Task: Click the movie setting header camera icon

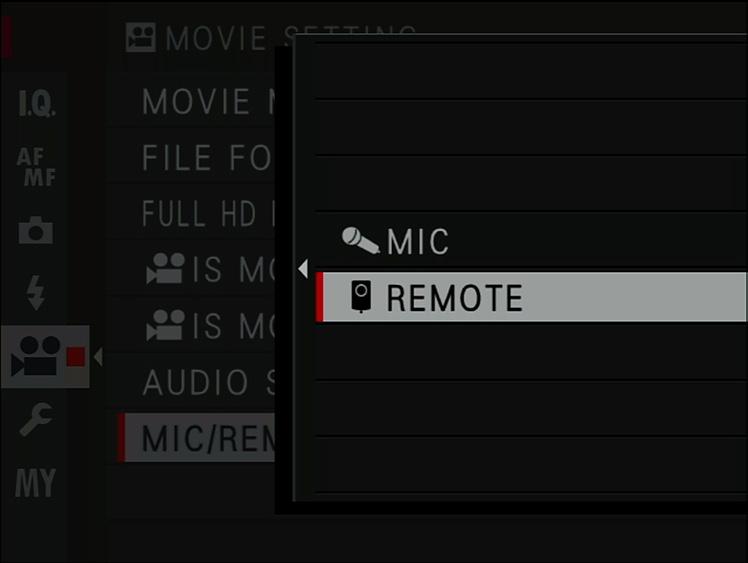Action: click(x=141, y=37)
